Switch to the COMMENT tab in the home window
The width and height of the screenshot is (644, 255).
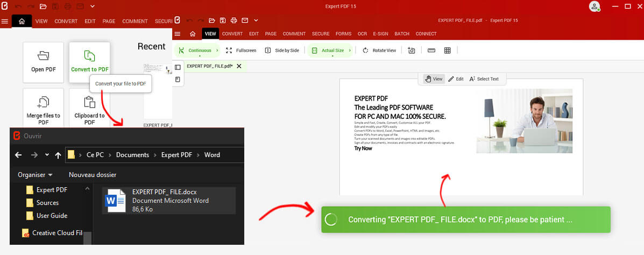pos(135,22)
